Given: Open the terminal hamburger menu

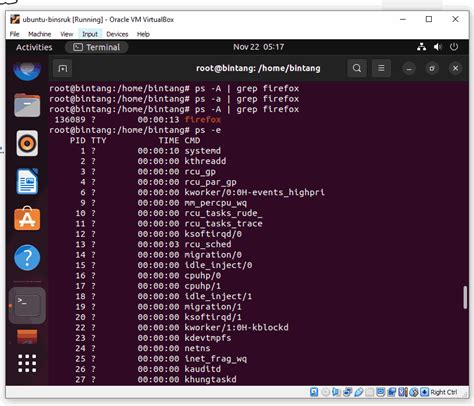Looking at the screenshot, I should [x=381, y=68].
